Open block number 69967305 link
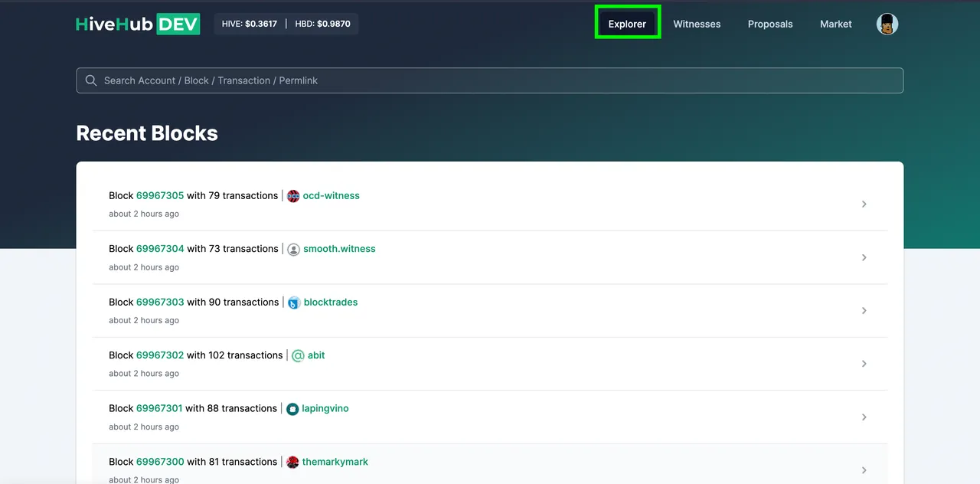This screenshot has height=484, width=980. coord(160,196)
